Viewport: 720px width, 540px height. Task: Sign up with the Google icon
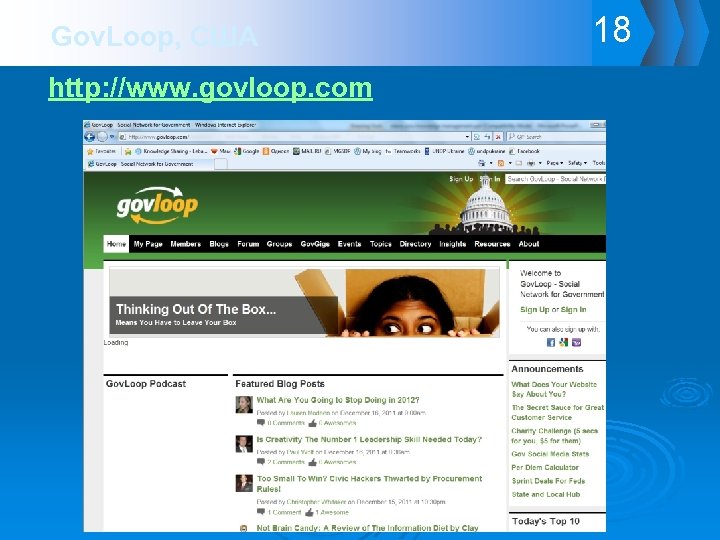[563, 343]
